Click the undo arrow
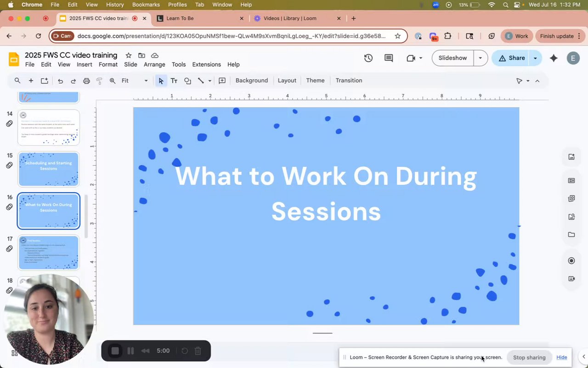588x368 pixels. (60, 81)
